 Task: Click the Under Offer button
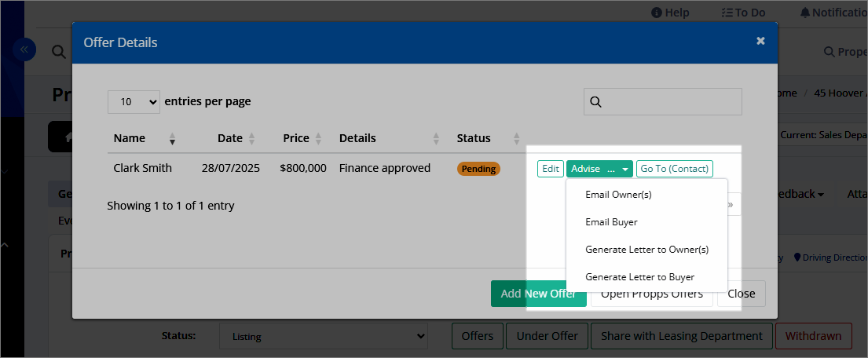coord(547,336)
